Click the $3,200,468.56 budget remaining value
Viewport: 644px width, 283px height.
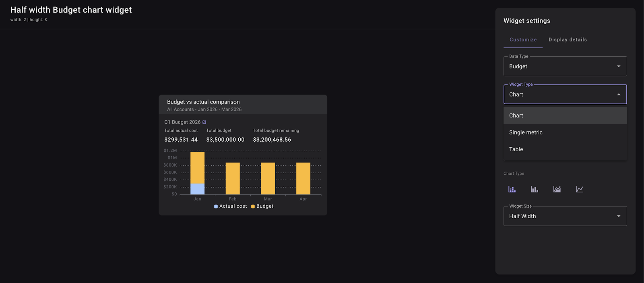coord(272,140)
